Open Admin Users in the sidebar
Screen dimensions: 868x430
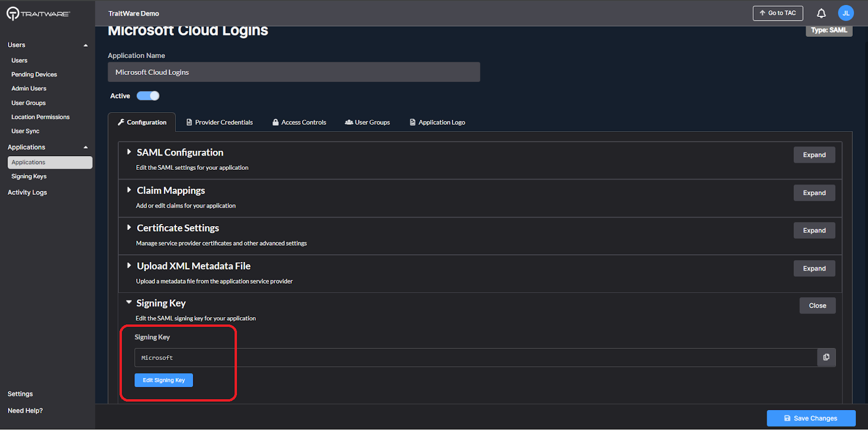click(x=29, y=89)
